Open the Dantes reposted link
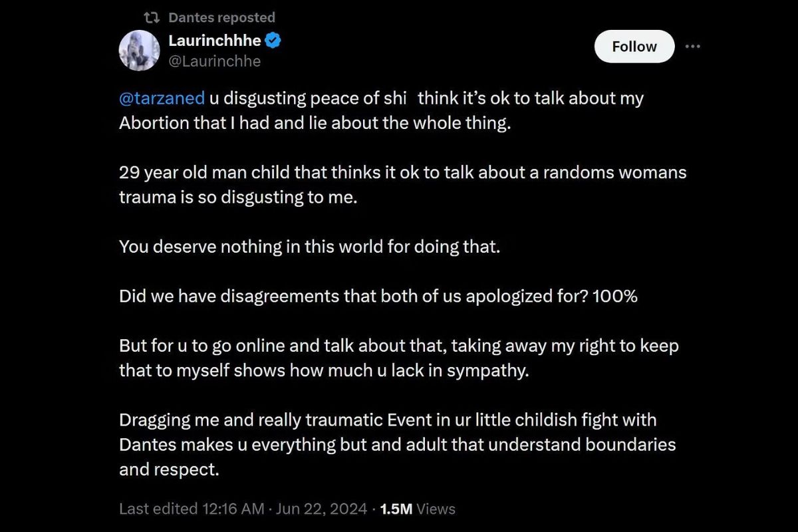The height and width of the screenshot is (532, 798). (221, 17)
